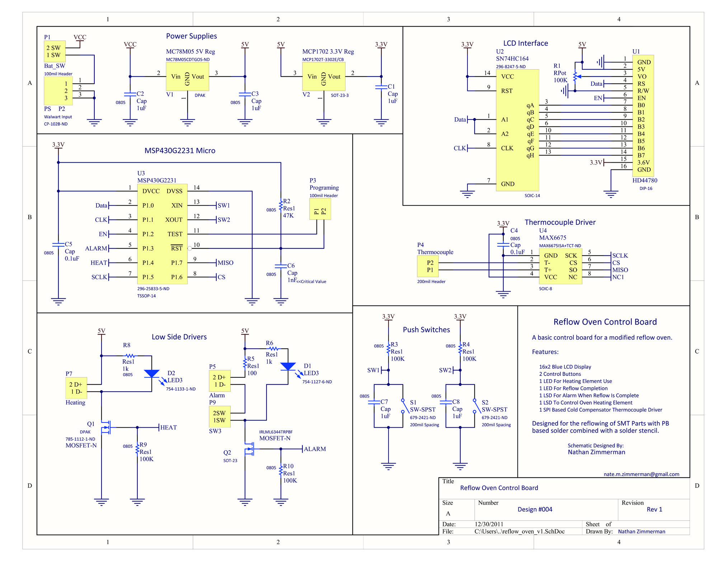Click the MAX6675 thermocouple driver chip

coord(560,266)
